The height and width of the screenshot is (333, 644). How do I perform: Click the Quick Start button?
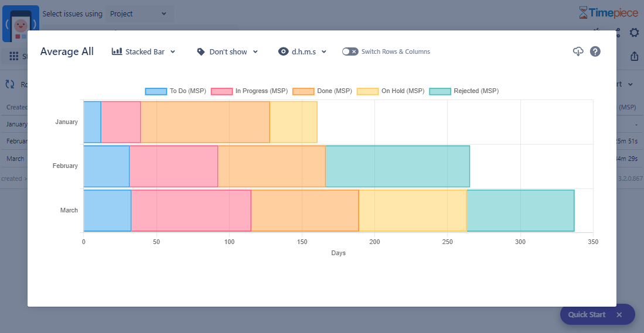(587, 314)
